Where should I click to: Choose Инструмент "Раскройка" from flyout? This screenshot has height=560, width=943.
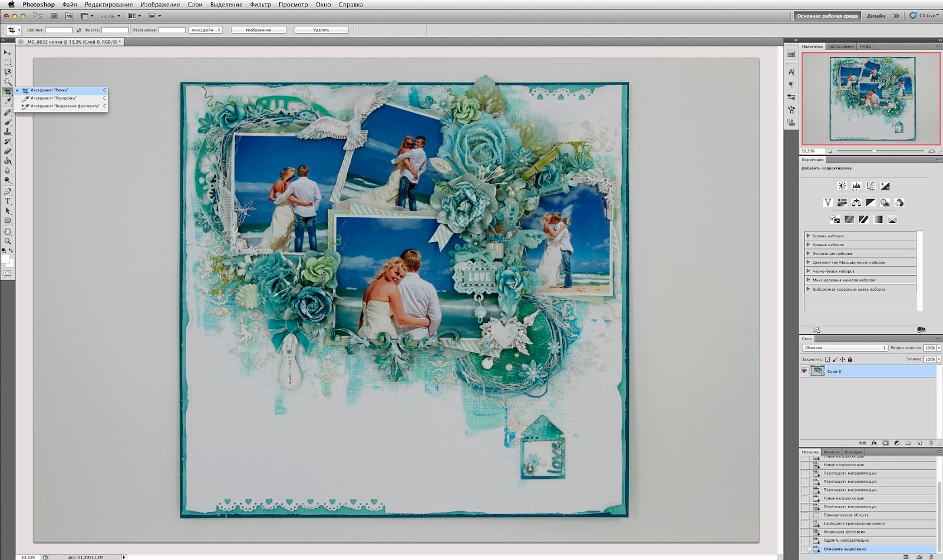tap(61, 98)
